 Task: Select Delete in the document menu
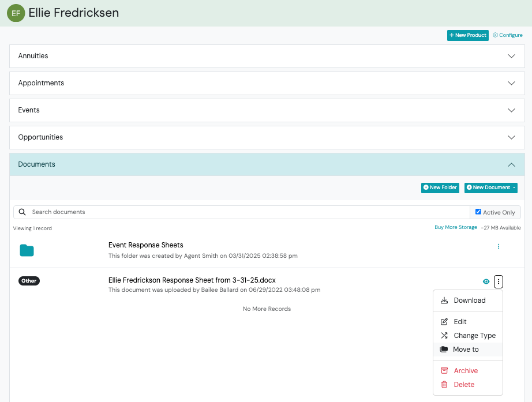point(468,385)
